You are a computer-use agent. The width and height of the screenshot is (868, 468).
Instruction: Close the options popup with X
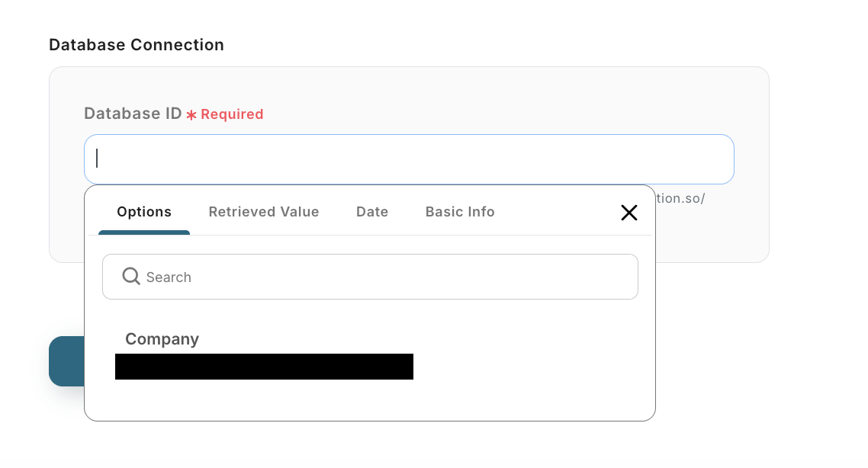pos(628,213)
